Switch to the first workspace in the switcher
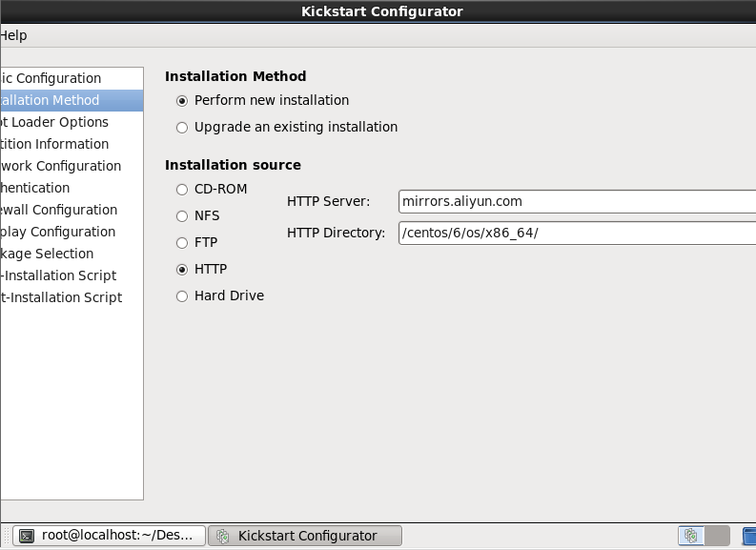Viewport: 756px width, 550px height. pos(690,536)
